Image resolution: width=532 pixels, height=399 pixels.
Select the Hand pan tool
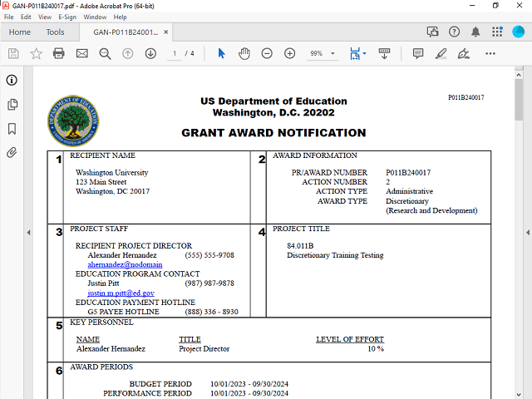coord(244,53)
